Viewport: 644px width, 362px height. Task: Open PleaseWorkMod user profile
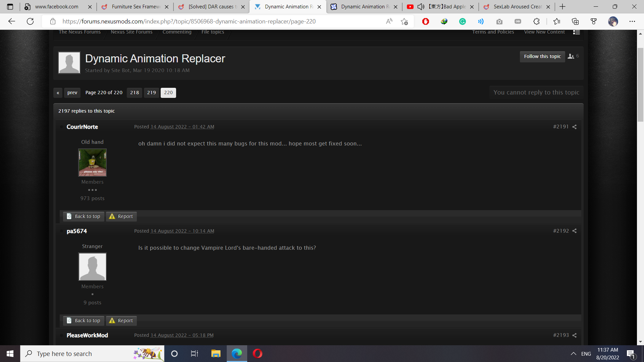point(87,336)
